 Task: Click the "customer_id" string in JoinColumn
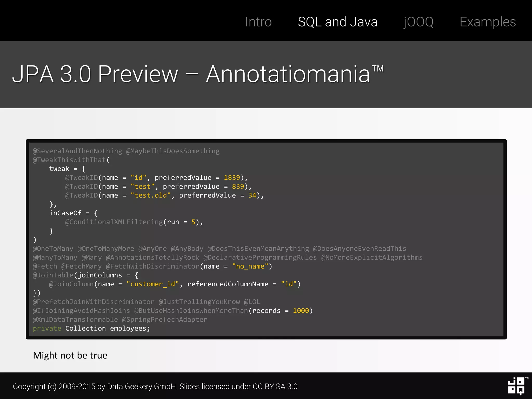(153, 284)
